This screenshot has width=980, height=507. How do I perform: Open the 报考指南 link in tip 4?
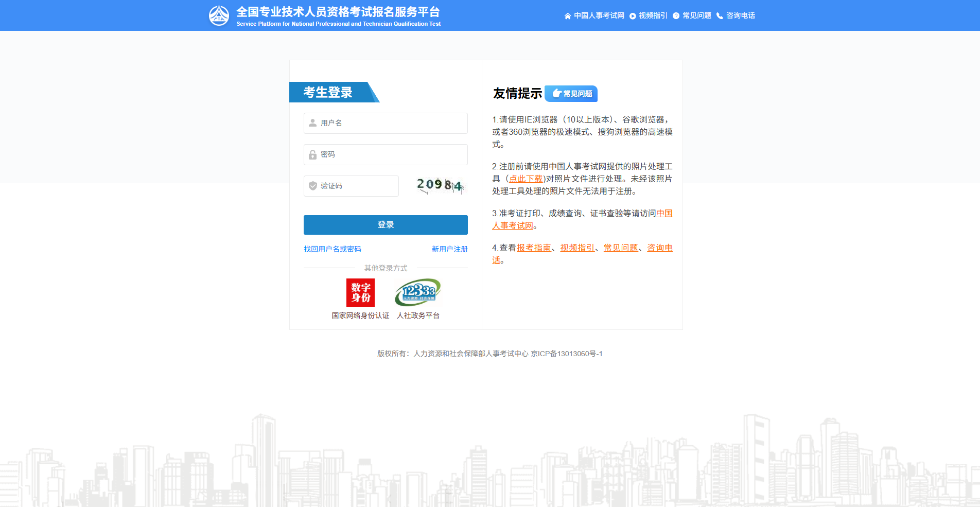click(x=533, y=248)
